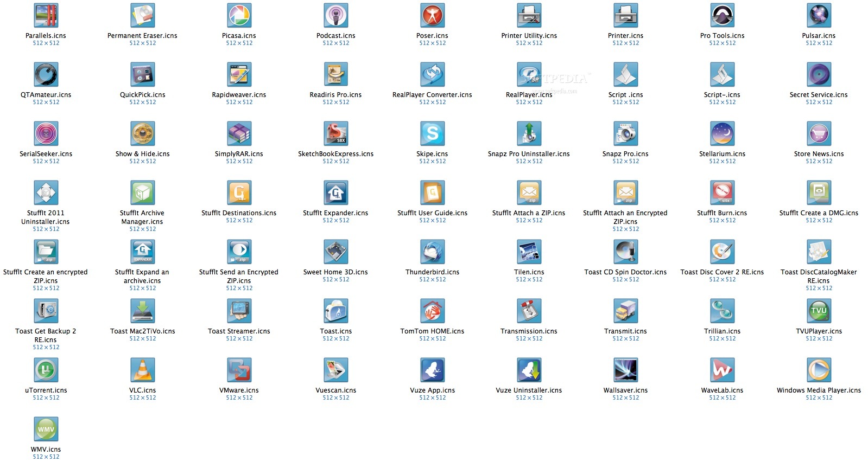
Task: Choose the Printer Utility icon
Action: click(x=529, y=16)
